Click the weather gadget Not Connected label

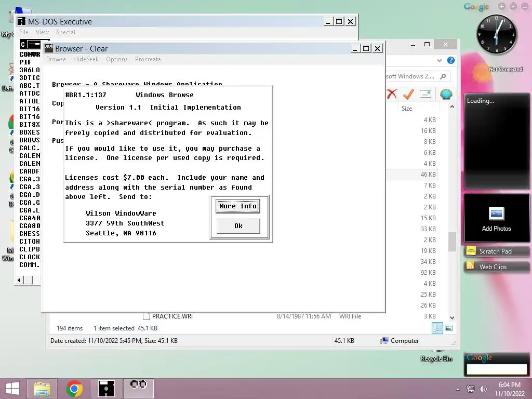pos(505,69)
